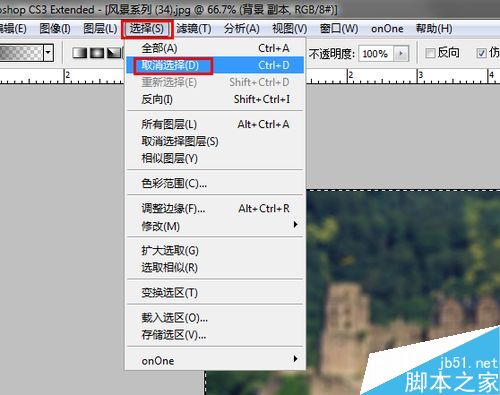The image size is (500, 395).
Task: Choose 全部(A) select all
Action: pyautogui.click(x=215, y=48)
